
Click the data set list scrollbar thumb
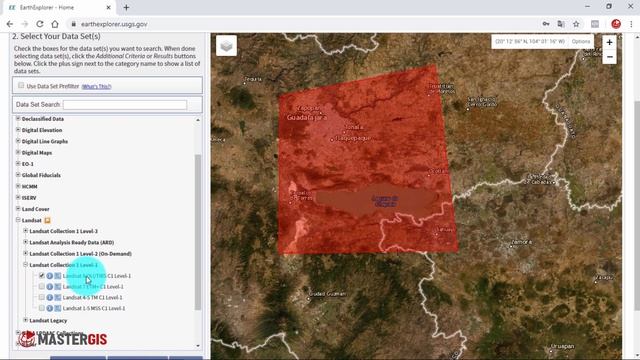(198, 232)
